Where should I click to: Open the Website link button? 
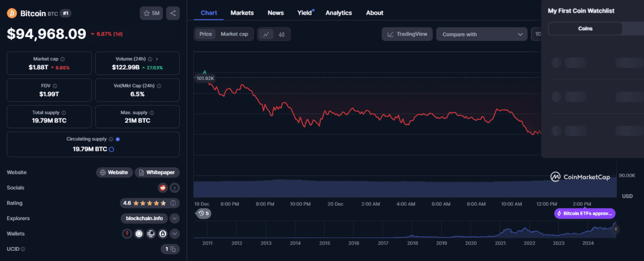(x=114, y=172)
